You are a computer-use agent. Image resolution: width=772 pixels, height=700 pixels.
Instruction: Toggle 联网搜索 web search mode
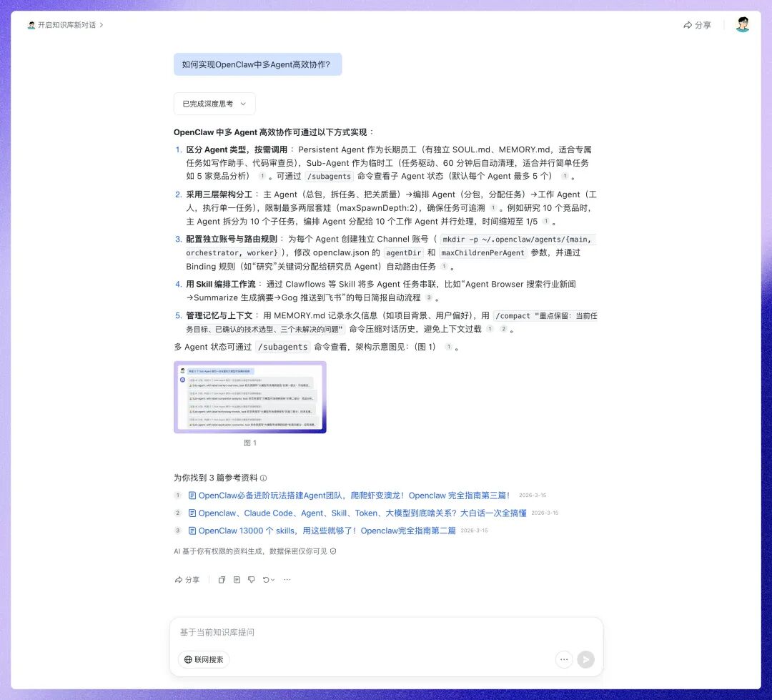(204, 659)
